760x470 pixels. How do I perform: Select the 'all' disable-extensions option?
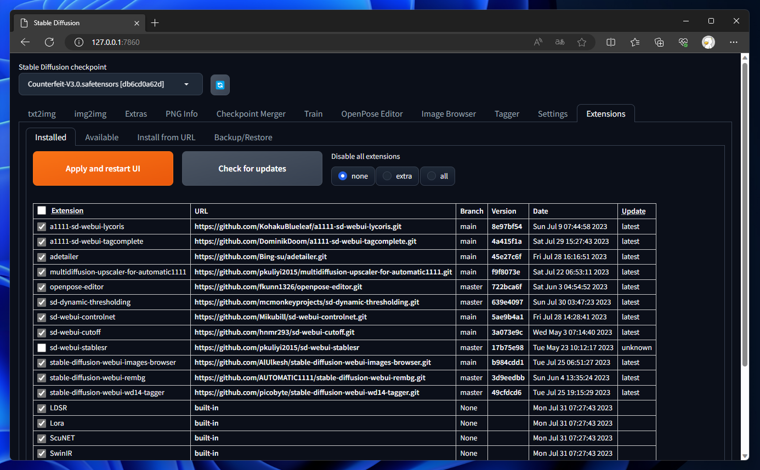[x=438, y=176]
